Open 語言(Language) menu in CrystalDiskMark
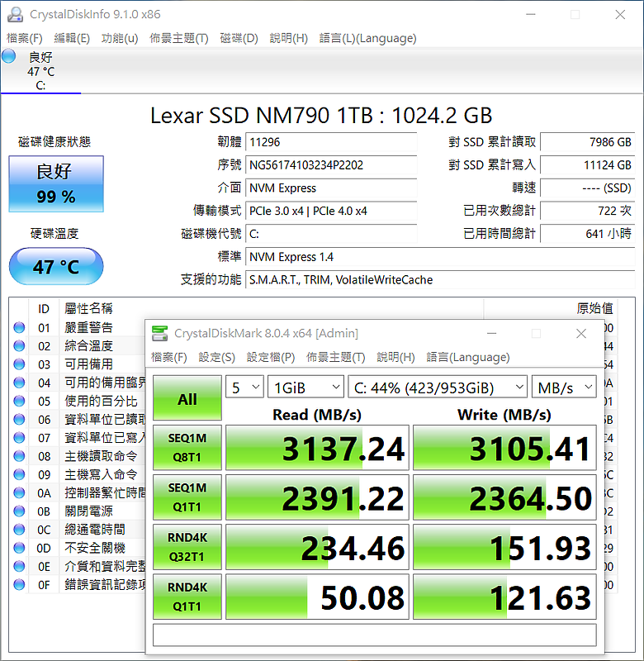This screenshot has height=661, width=644. pyautogui.click(x=468, y=358)
